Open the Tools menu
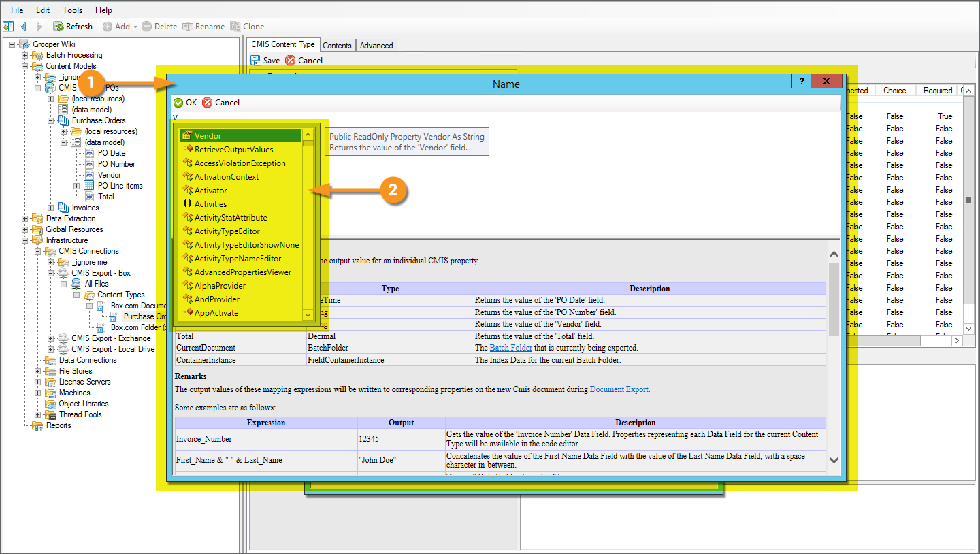The height and width of the screenshot is (554, 980). click(72, 10)
